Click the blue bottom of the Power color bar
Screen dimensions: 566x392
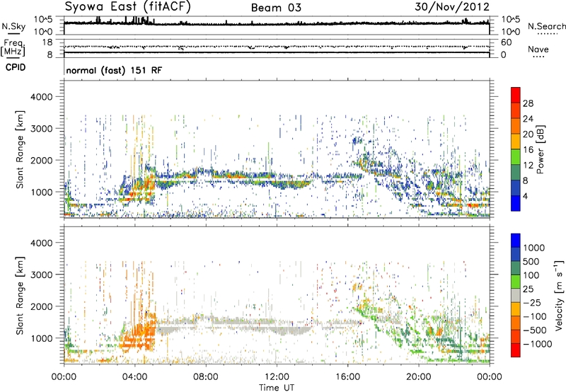point(516,204)
